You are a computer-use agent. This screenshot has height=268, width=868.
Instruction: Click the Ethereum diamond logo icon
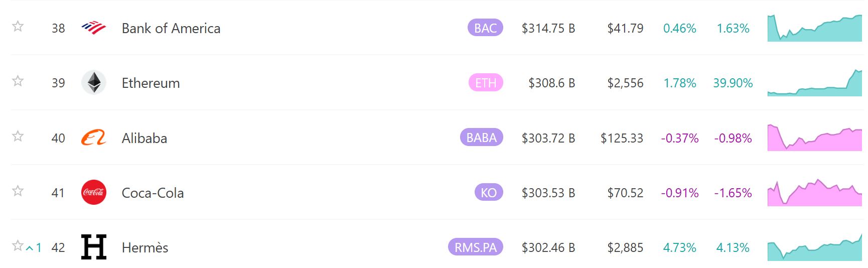(x=94, y=83)
